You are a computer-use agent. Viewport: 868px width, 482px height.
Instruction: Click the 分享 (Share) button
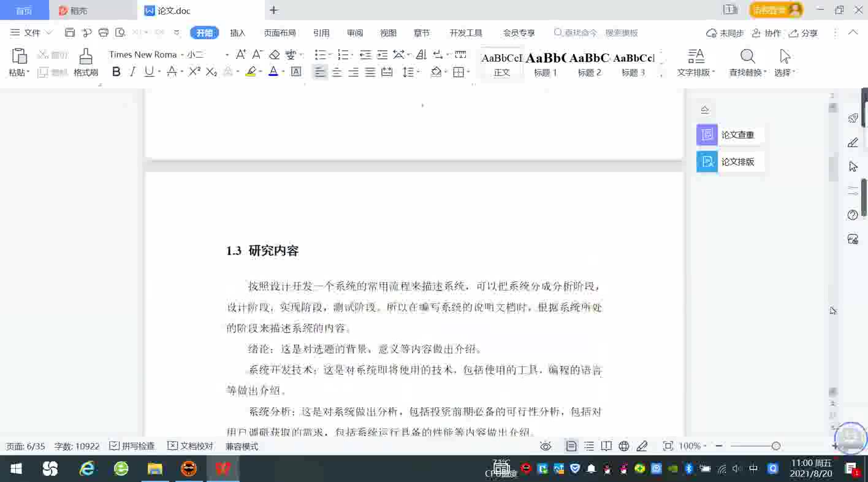pos(803,33)
